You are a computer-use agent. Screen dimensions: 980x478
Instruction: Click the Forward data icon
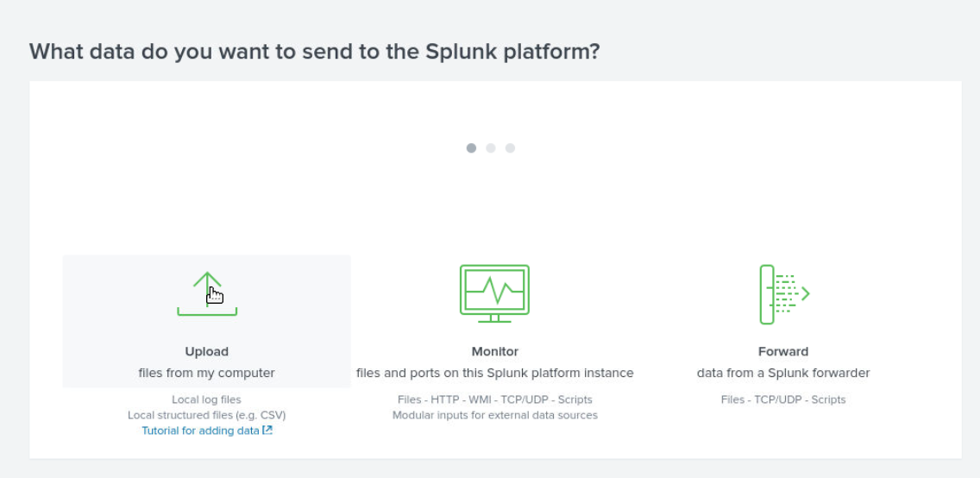(783, 294)
